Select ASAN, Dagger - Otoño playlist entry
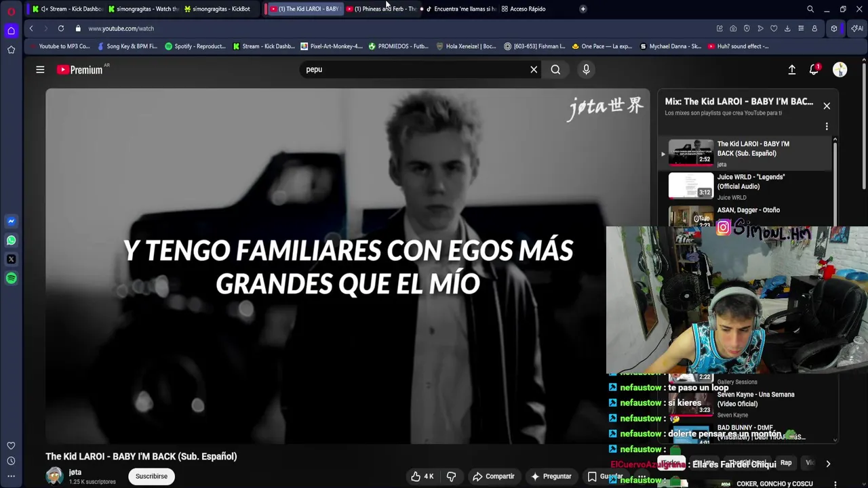 [x=745, y=214]
